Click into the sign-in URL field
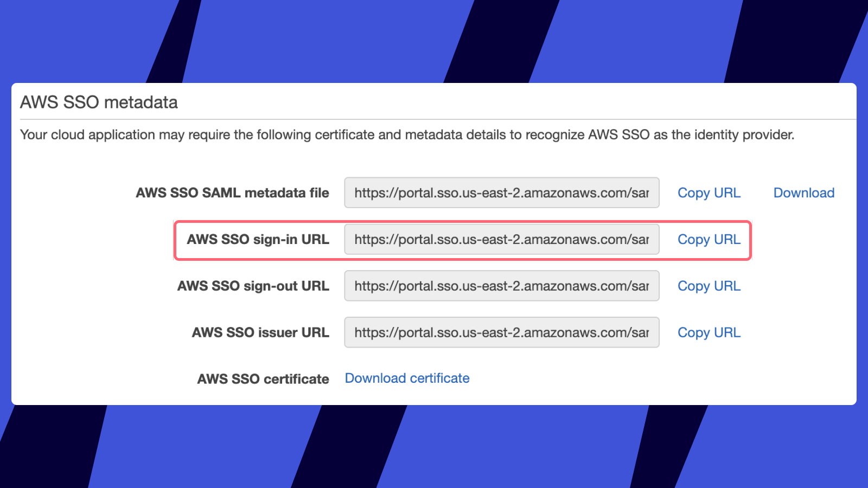This screenshot has height=488, width=868. tap(502, 239)
